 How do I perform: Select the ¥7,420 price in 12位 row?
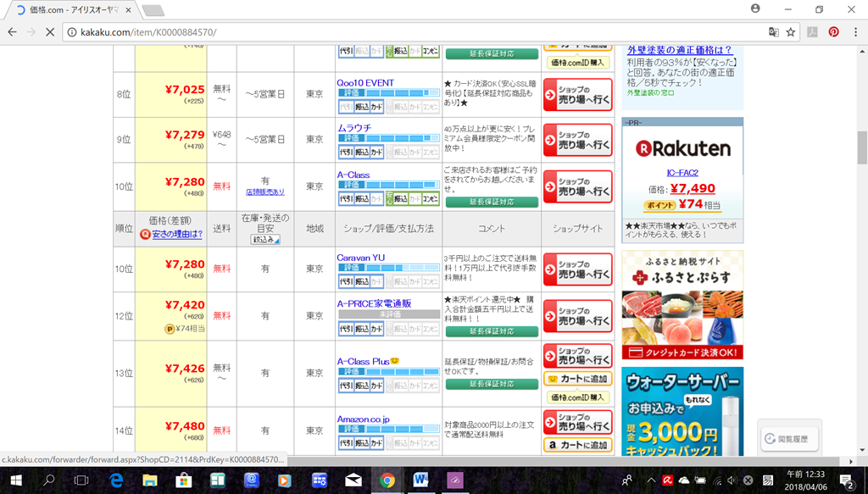pos(184,305)
